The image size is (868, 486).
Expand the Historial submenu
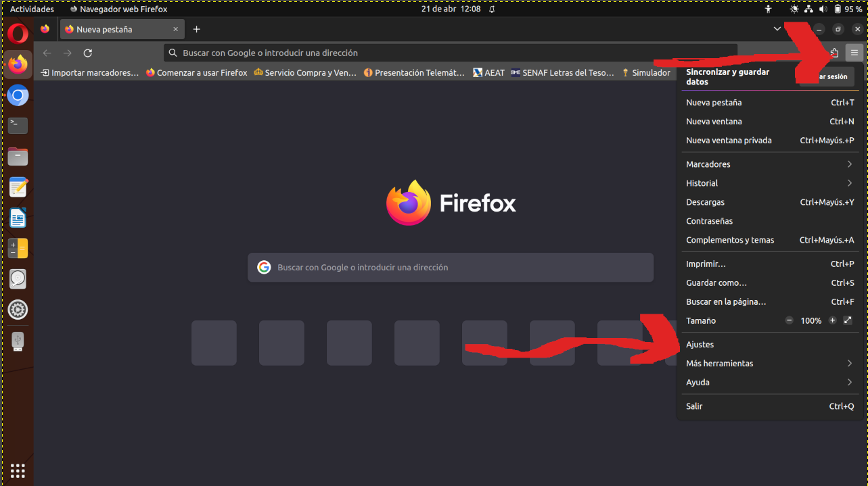849,183
